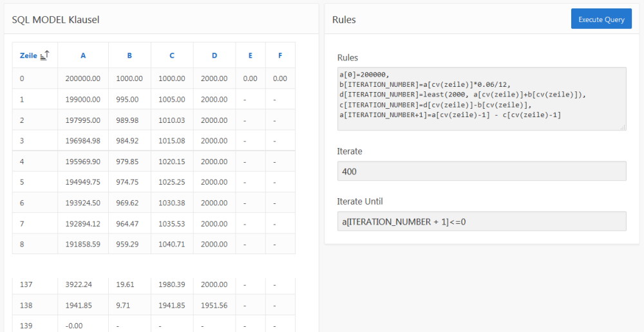644x332 pixels.
Task: Select cell value 1005.00
Action: click(172, 99)
